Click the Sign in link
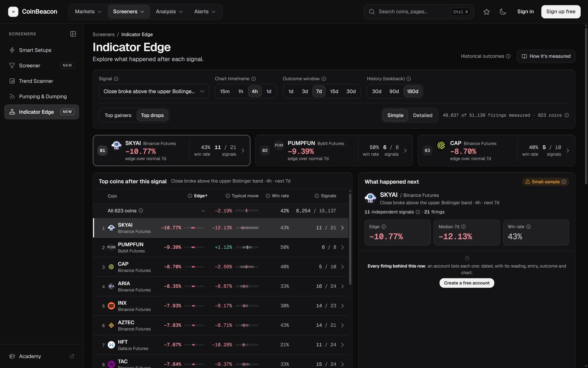This screenshot has width=588, height=368. (525, 12)
